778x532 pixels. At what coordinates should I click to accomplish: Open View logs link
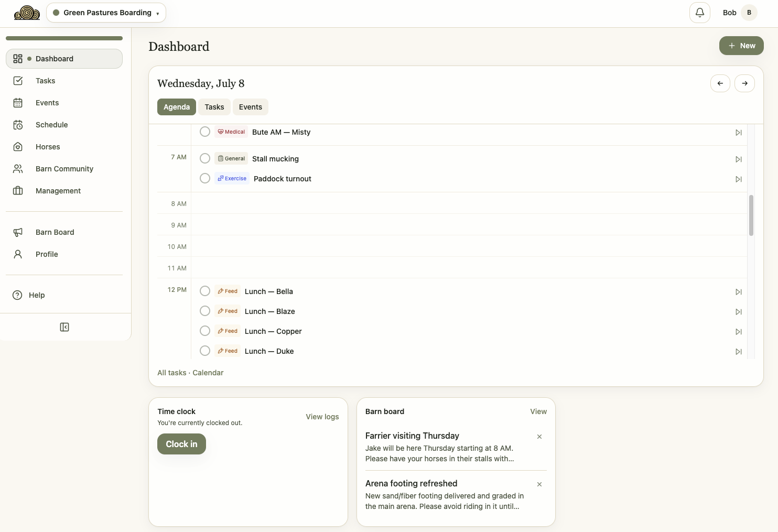(x=322, y=417)
